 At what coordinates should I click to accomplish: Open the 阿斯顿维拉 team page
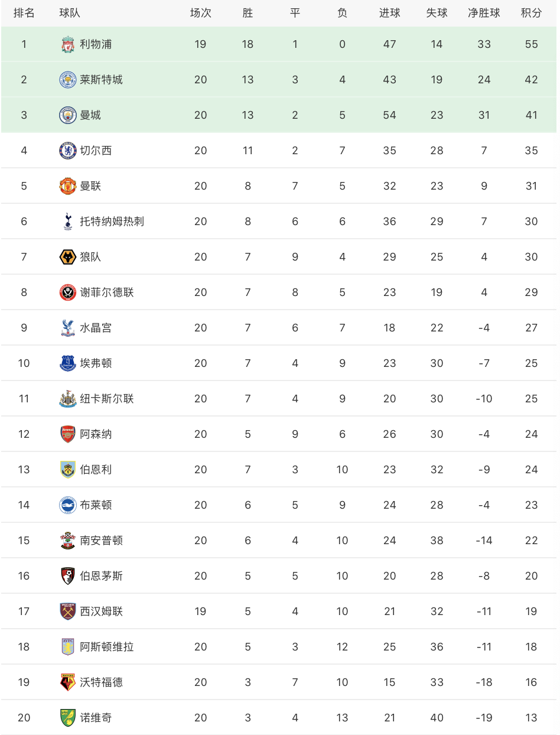107,647
